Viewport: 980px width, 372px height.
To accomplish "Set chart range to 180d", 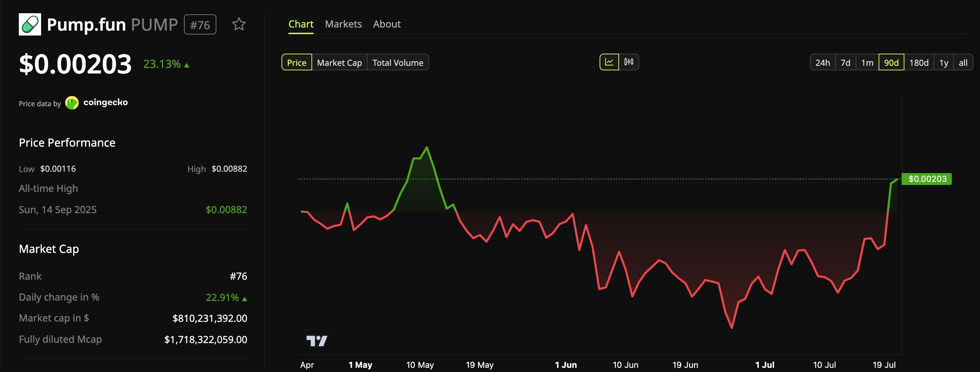I will [919, 62].
